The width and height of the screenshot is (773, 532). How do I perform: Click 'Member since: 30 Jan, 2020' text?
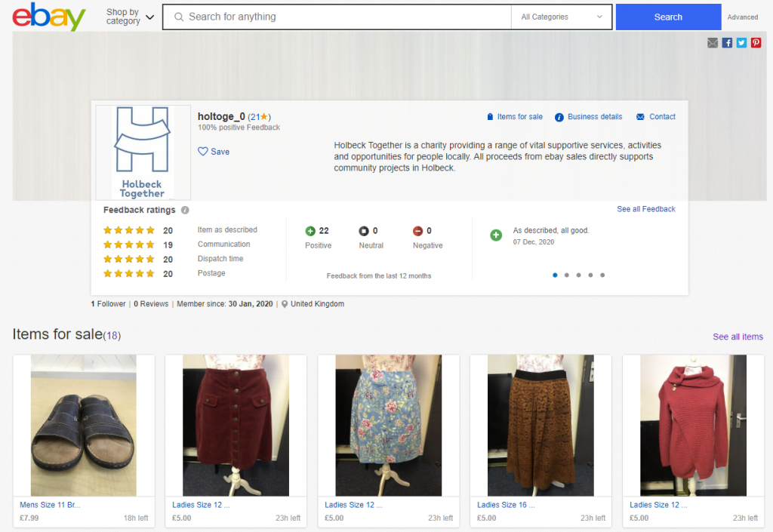(225, 304)
